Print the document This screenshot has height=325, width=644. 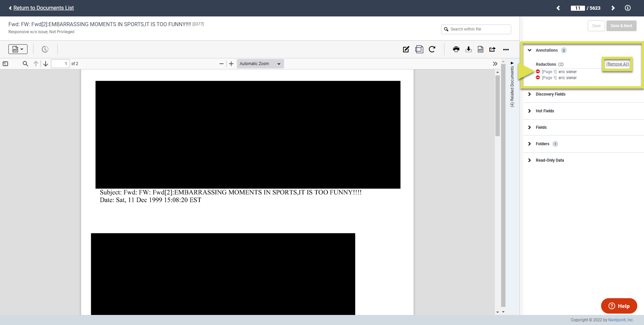tap(456, 49)
